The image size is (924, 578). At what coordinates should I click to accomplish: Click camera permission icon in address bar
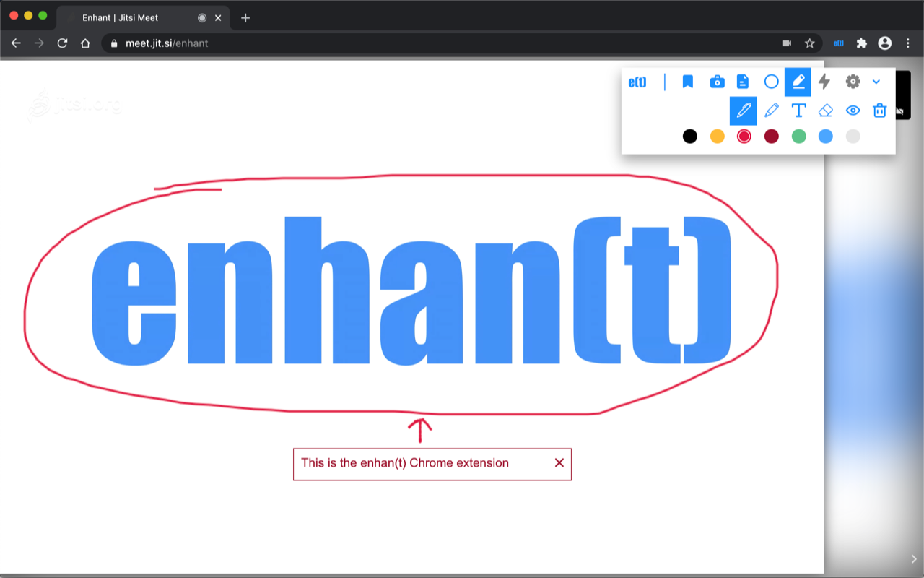[787, 43]
